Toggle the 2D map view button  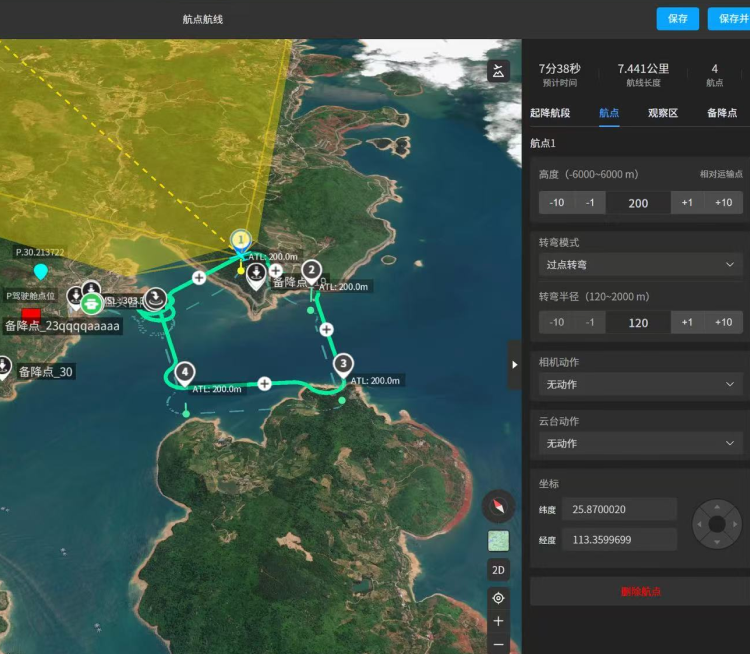coord(498,570)
